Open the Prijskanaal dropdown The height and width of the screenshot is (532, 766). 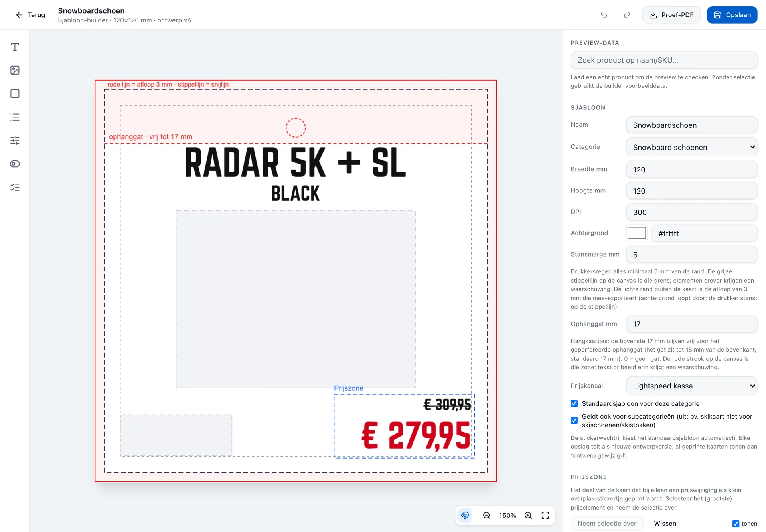point(691,386)
